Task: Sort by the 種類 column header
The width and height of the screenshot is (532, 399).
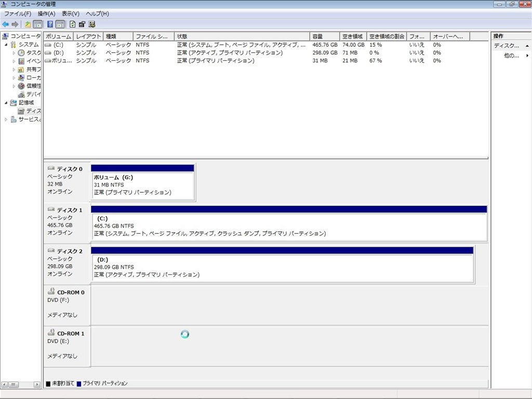Action: pos(118,36)
